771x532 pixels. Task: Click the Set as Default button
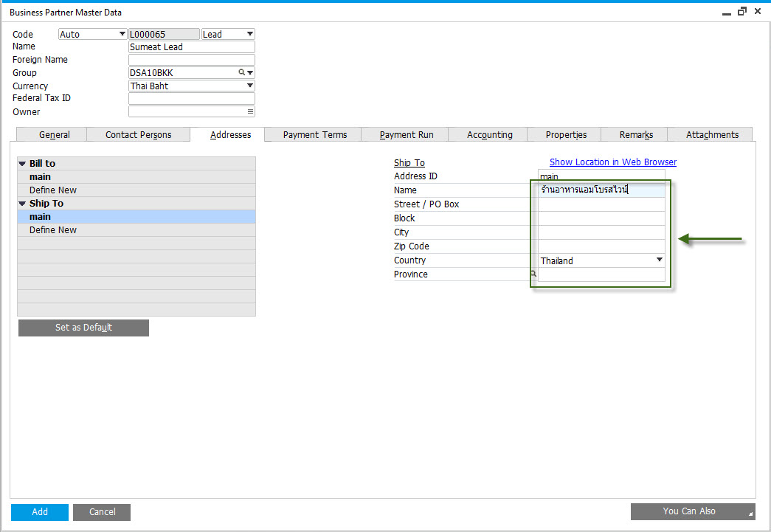point(83,328)
